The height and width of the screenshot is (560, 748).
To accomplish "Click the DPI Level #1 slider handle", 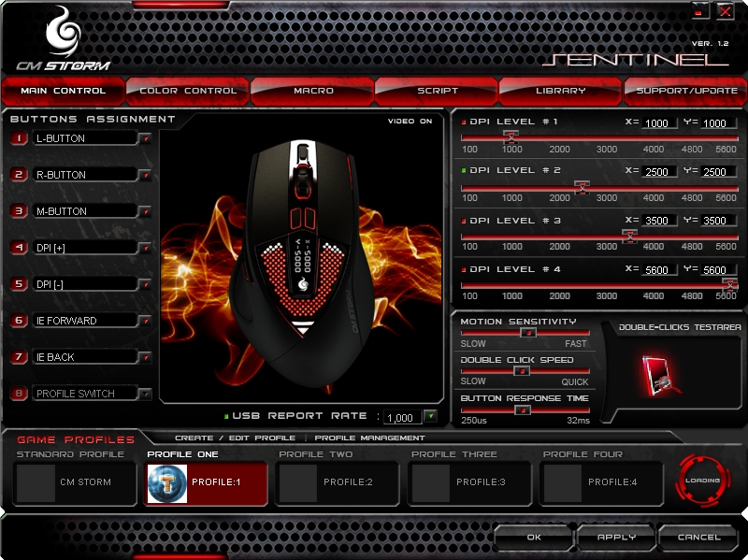I will pos(511,137).
